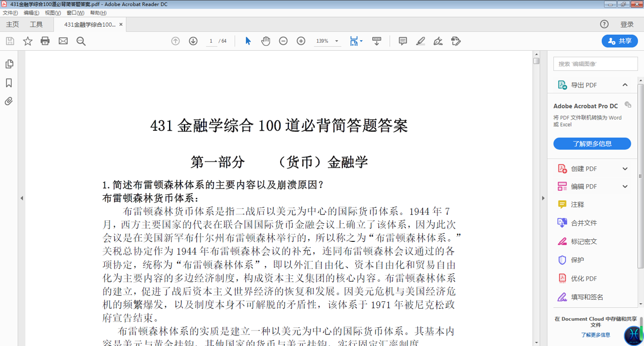The height and width of the screenshot is (346, 644).
Task: Click the 了解更多信息 blue button
Action: 592,144
